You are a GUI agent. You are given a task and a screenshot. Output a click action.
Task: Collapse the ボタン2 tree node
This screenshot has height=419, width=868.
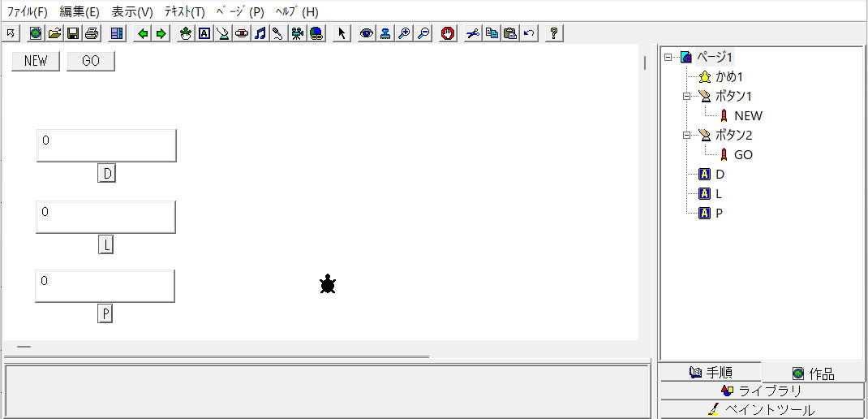pyautogui.click(x=687, y=136)
